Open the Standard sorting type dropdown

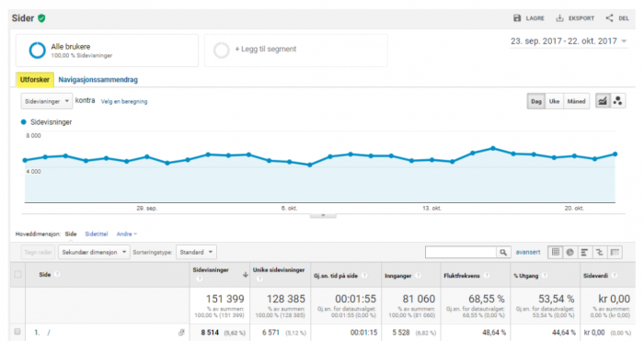pos(196,252)
